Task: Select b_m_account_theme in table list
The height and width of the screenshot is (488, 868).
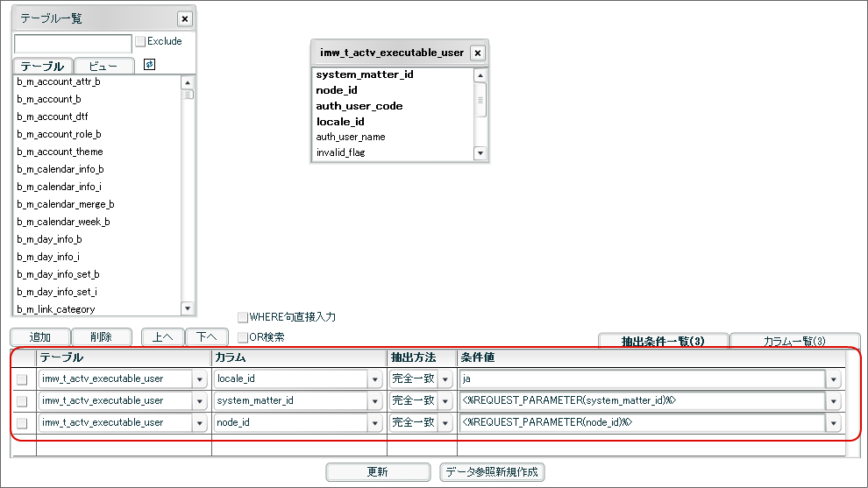Action: 60,152
